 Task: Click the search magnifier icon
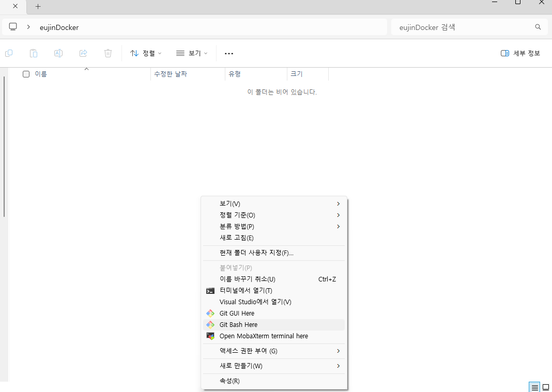pos(538,26)
